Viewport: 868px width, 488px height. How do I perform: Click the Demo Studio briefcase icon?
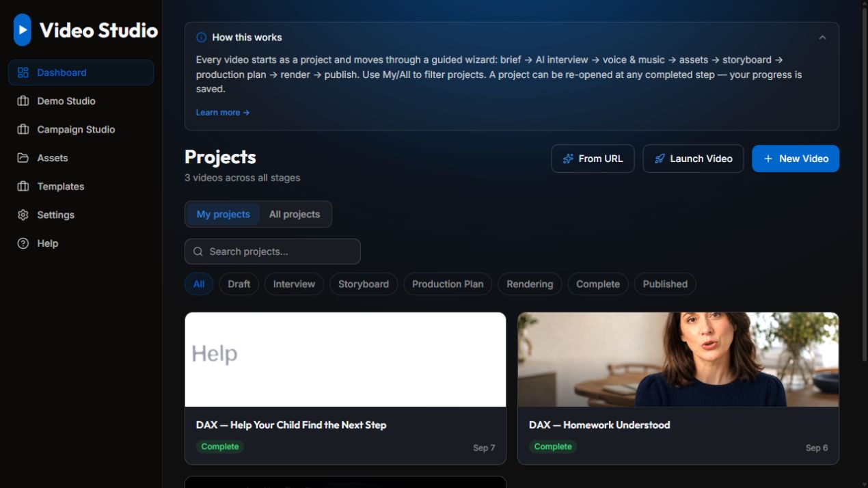23,101
